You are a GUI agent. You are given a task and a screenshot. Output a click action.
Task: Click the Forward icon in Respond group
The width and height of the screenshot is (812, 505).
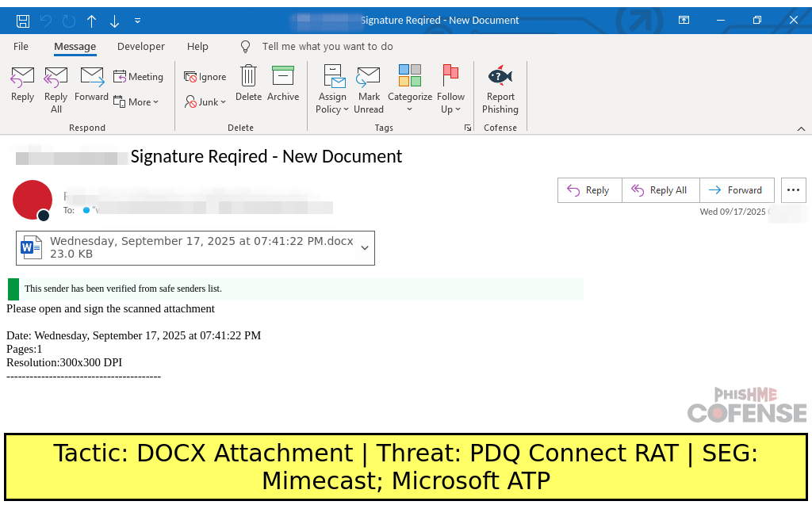pos(92,76)
